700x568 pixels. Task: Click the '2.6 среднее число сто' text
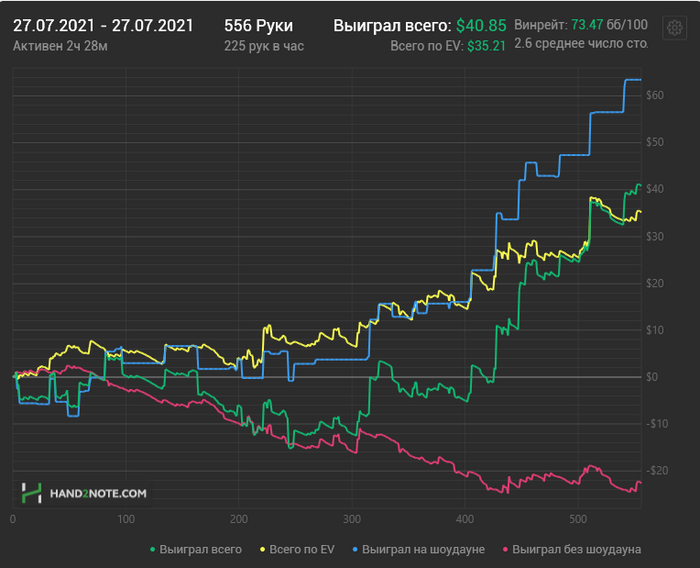click(581, 43)
